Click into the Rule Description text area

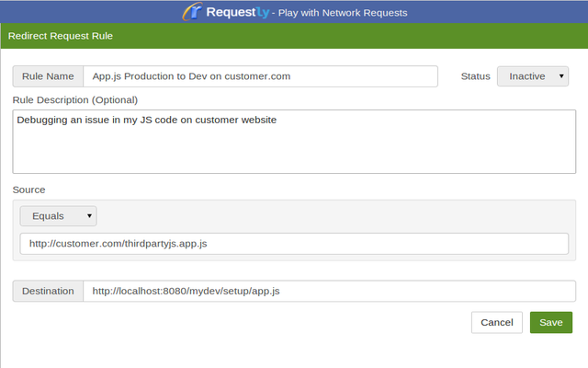294,142
